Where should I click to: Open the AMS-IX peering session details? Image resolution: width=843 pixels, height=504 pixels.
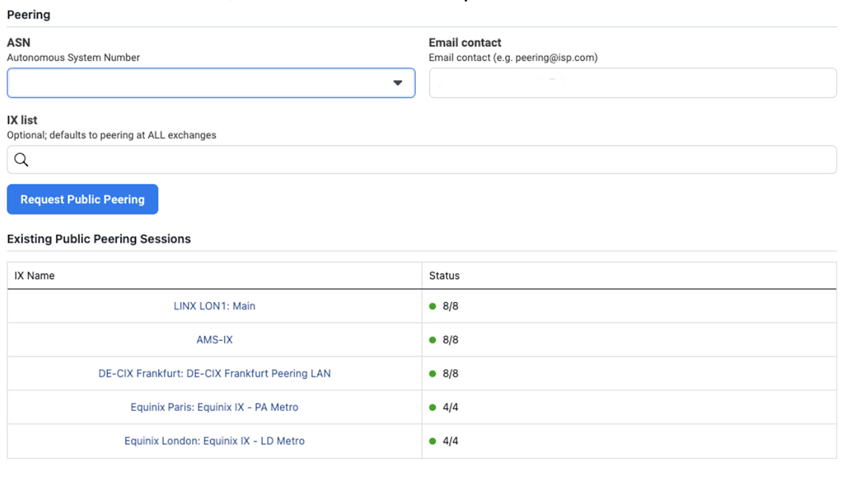point(214,340)
